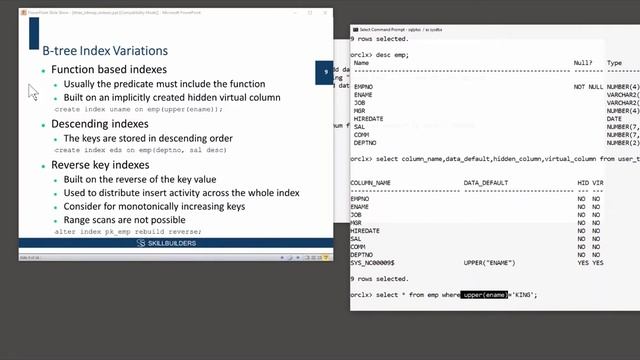Click the HID column header
This screenshot has width=640, height=360.
tap(583, 183)
